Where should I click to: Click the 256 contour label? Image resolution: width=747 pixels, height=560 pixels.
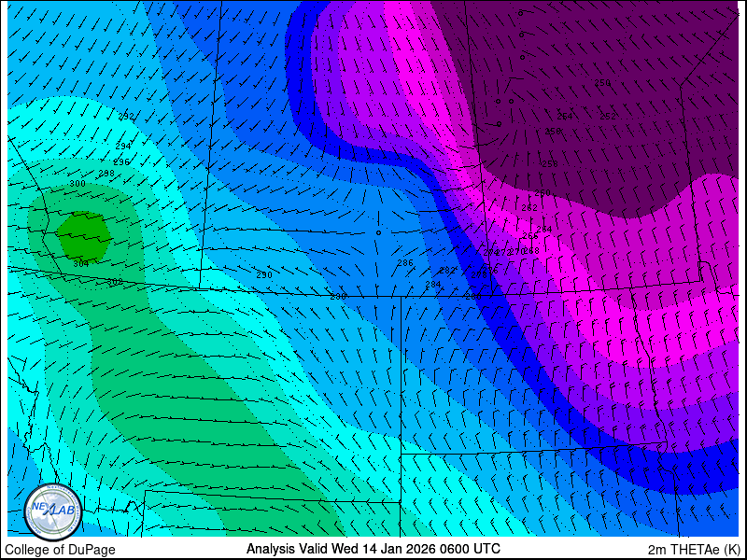[553, 132]
